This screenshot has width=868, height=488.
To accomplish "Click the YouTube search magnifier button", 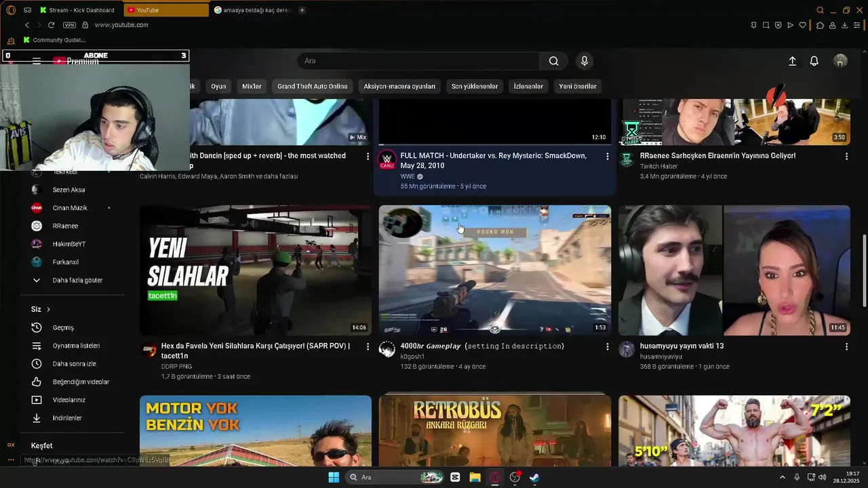I will click(x=554, y=61).
